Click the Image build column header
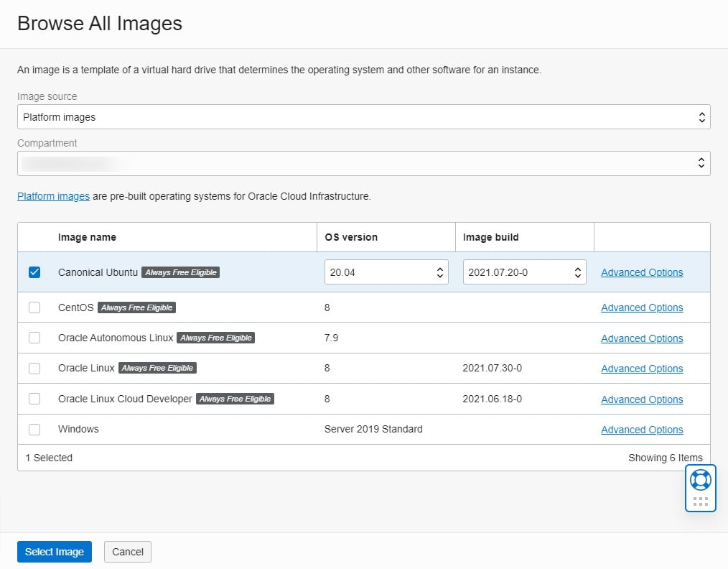This screenshot has width=728, height=569. (491, 237)
